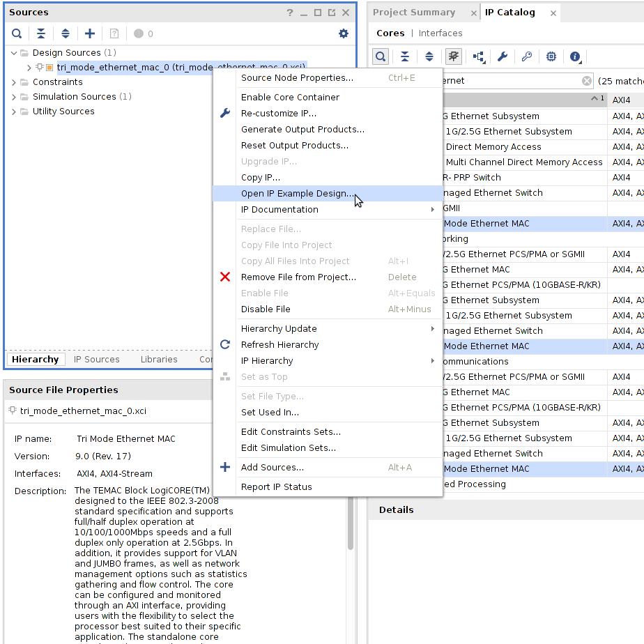Viewport: 644px width, 644px height.
Task: Collapse all in the IP Catalog toolbar
Action: [x=404, y=56]
